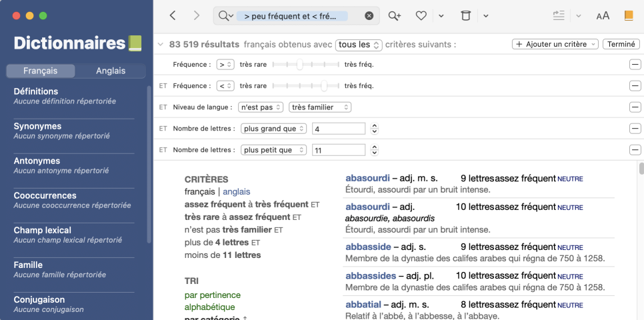Go back with the left arrow button
The height and width of the screenshot is (320, 644).
pyautogui.click(x=173, y=15)
